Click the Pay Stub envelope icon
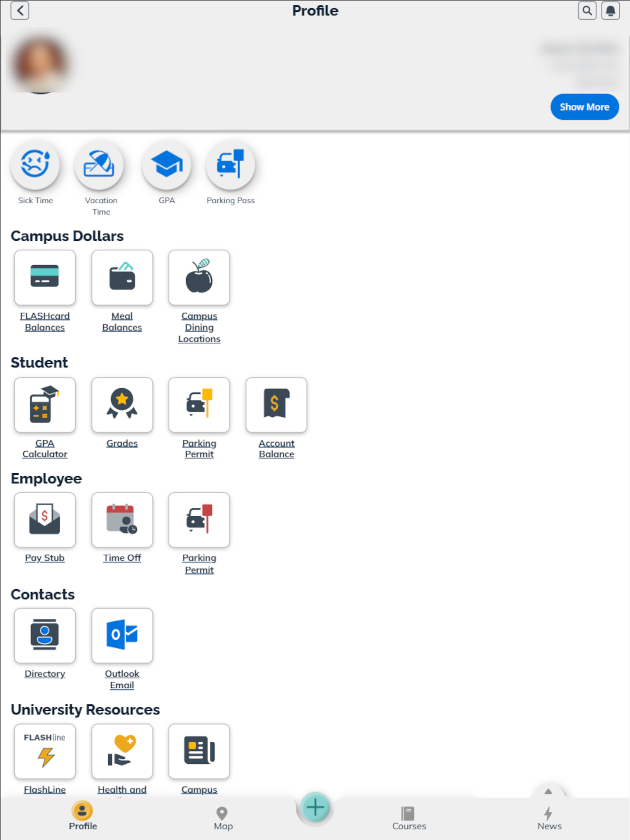This screenshot has height=840, width=630. pos(45,520)
